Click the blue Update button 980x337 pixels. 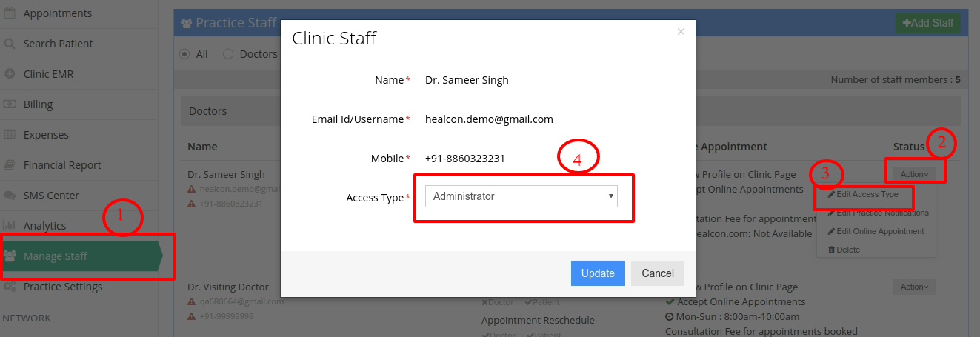[x=598, y=273]
